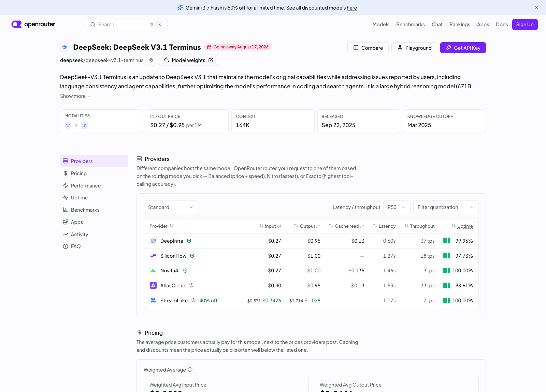Sort the table by Latency
Viewport: 546px width, 392px height.
[x=384, y=226]
